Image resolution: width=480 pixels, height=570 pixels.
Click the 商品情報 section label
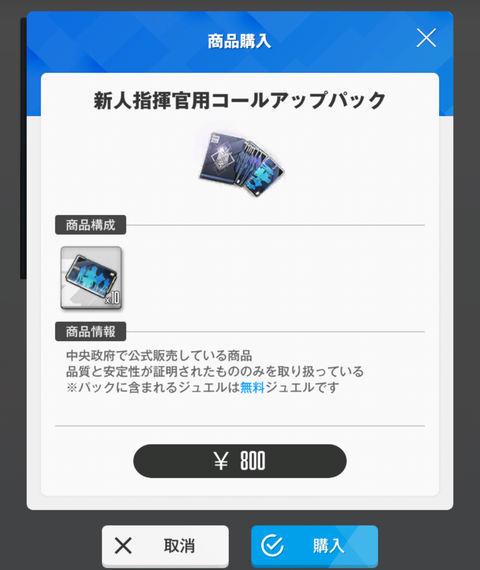(91, 332)
